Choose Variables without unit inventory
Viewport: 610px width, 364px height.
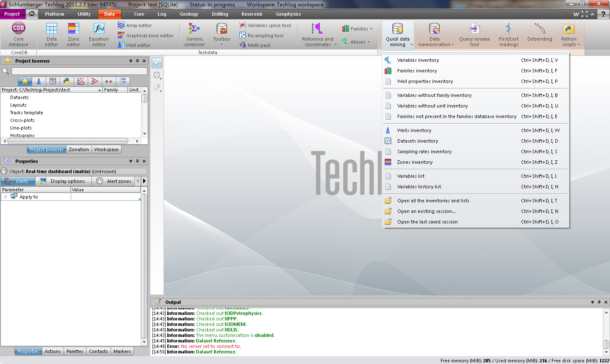tap(475, 106)
